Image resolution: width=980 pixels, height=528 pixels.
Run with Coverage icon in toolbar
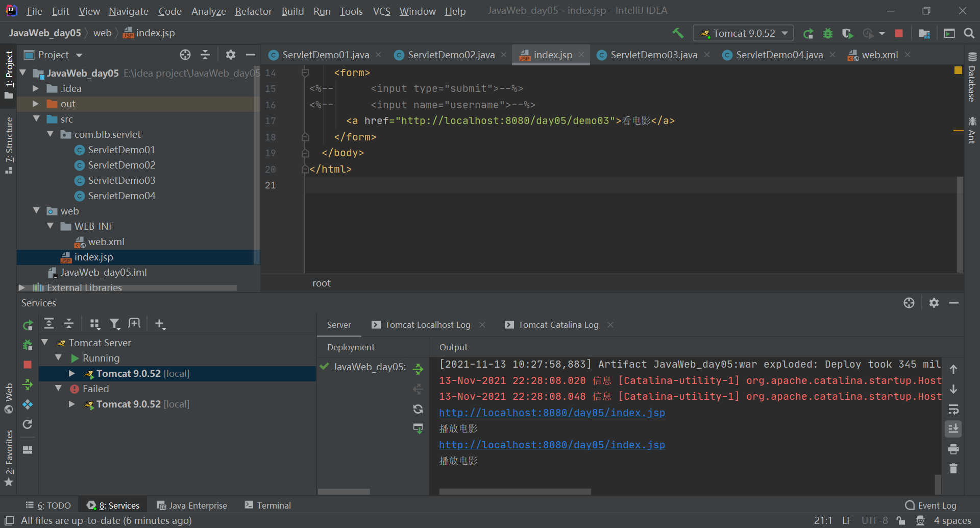(x=848, y=33)
